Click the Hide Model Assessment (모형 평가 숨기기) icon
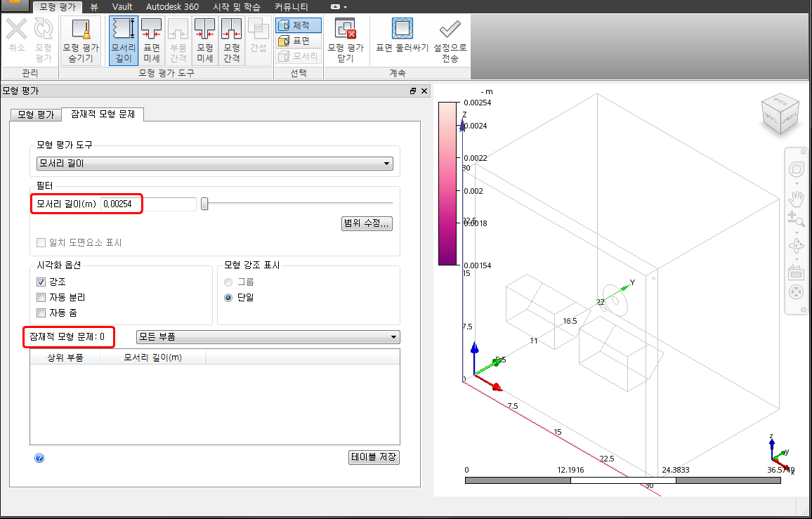 click(x=81, y=41)
